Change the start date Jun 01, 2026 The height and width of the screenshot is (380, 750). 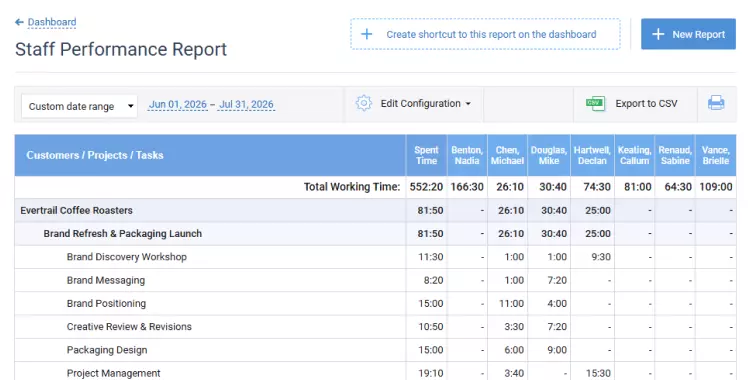[177, 104]
